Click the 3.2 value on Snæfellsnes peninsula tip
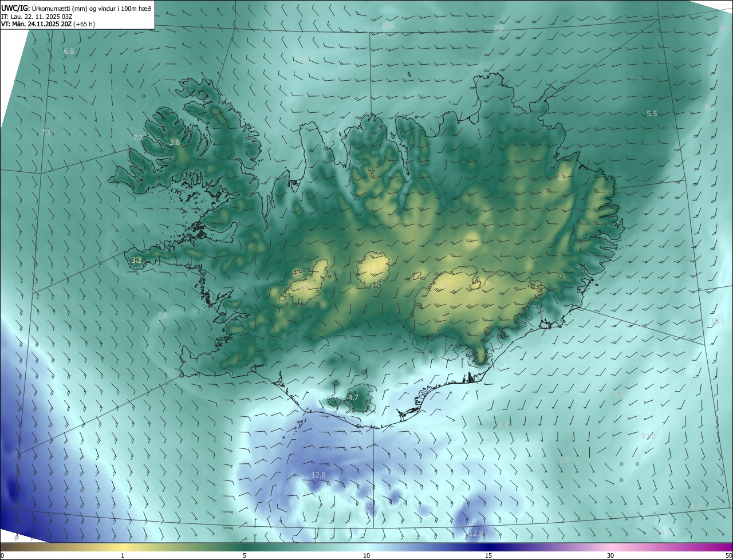 (136, 261)
